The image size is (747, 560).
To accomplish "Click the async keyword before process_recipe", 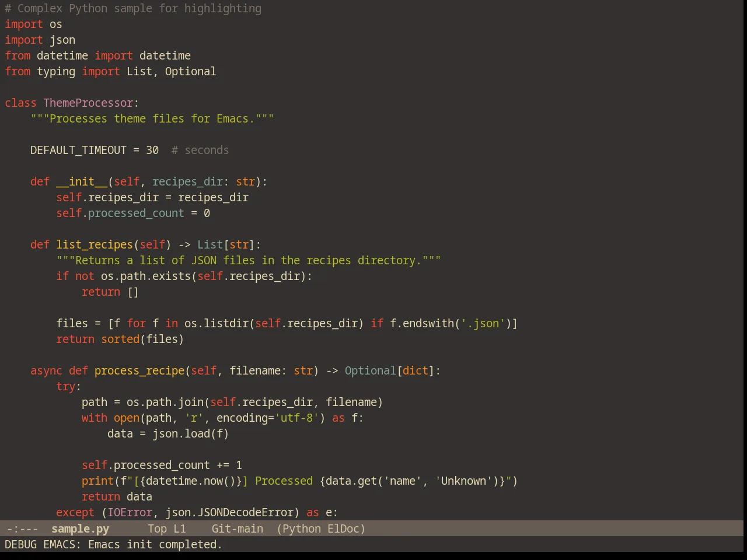I will point(46,370).
